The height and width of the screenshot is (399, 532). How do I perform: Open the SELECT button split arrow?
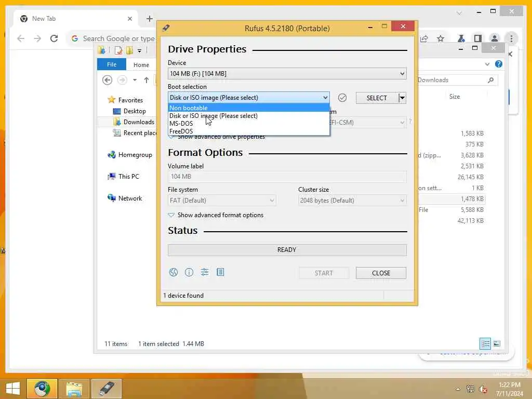[402, 98]
